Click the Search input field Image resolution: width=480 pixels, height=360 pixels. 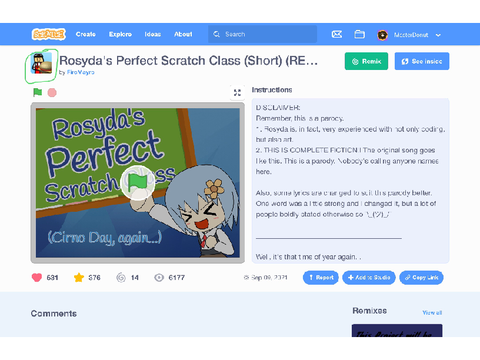(x=263, y=34)
